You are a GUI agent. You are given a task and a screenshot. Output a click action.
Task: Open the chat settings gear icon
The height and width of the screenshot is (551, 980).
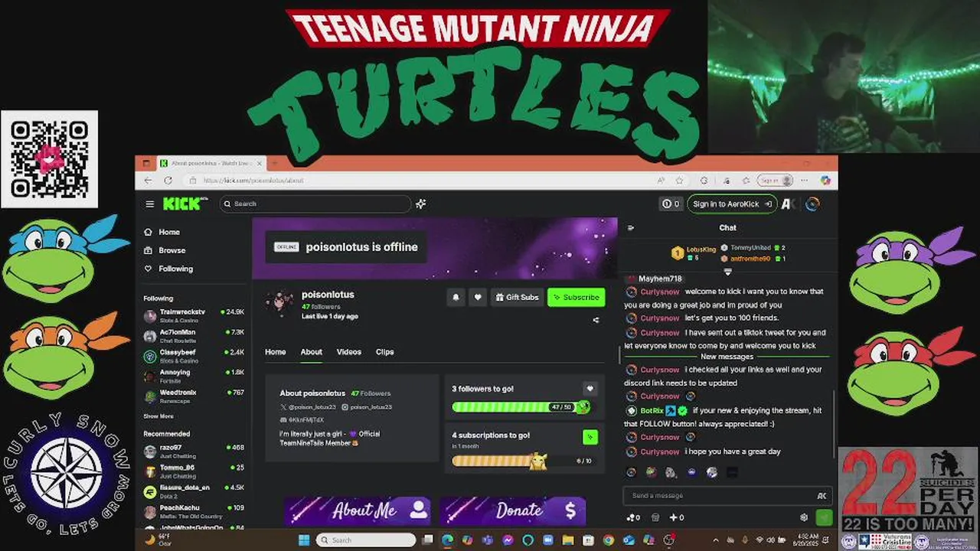click(x=804, y=517)
